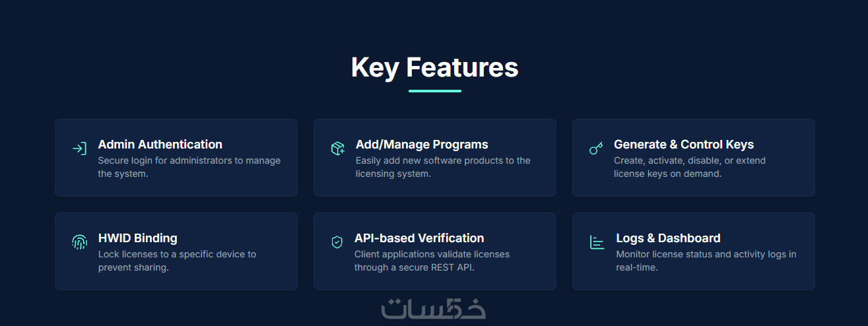Select the Add/Manage Programs heading
Screen dimensions: 868x326
tap(422, 145)
